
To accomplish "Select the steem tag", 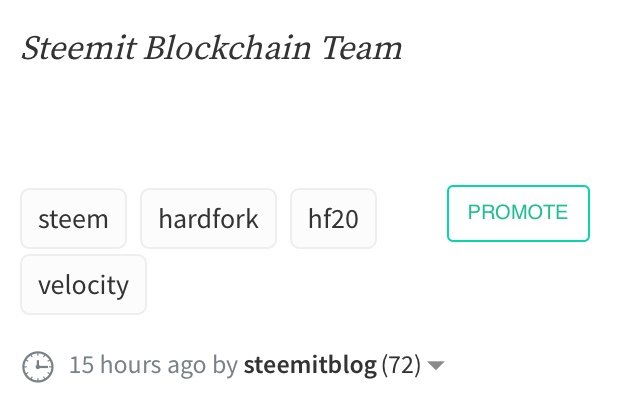I will tap(73, 218).
